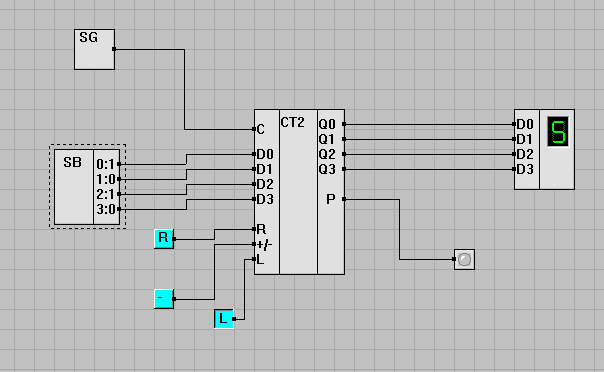Toggle the SB switch 3:0
This screenshot has width=604, height=372.
click(107, 209)
